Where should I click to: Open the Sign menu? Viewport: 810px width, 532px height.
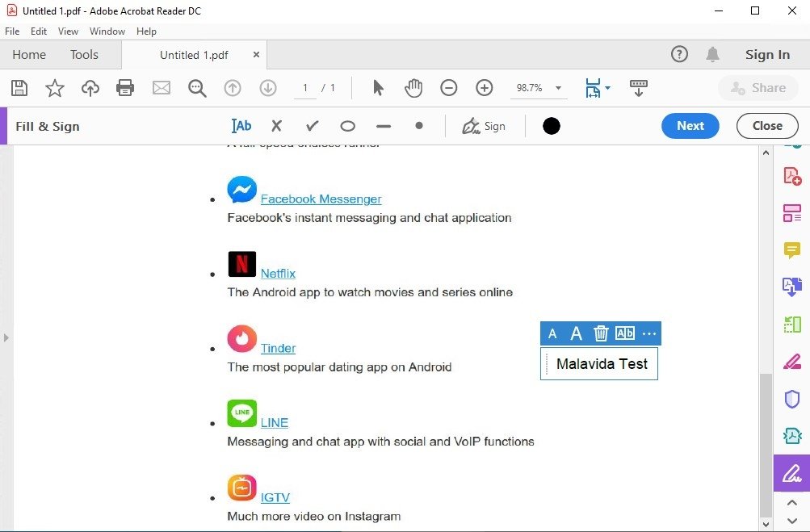484,126
